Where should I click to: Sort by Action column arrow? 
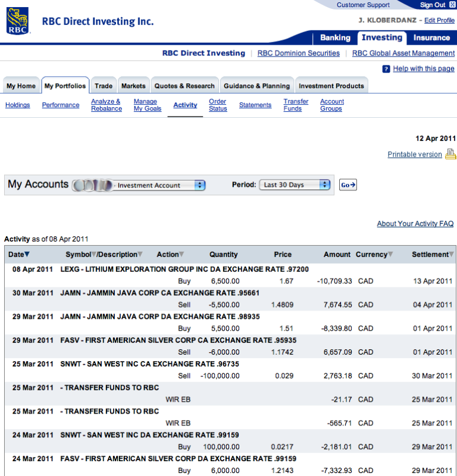coord(181,254)
